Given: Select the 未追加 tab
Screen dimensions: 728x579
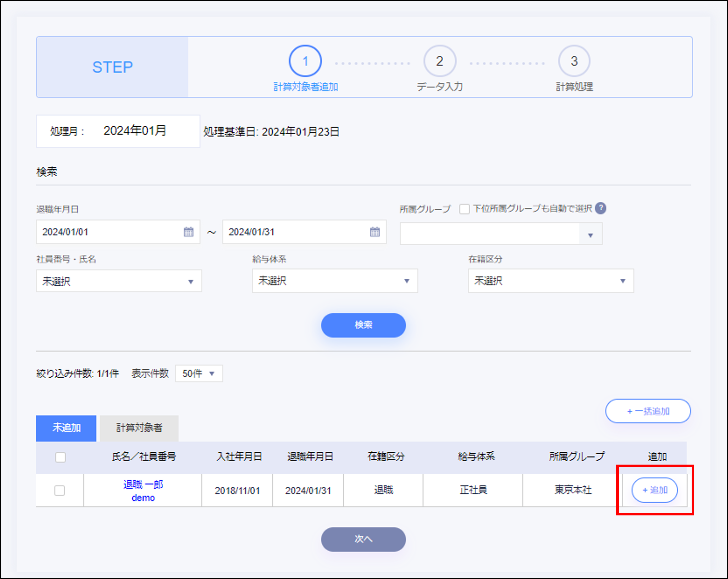Looking at the screenshot, I should coord(66,428).
